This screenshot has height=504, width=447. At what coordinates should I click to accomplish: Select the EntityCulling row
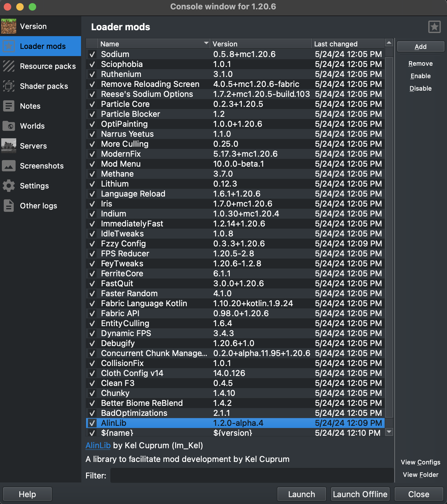(x=235, y=323)
